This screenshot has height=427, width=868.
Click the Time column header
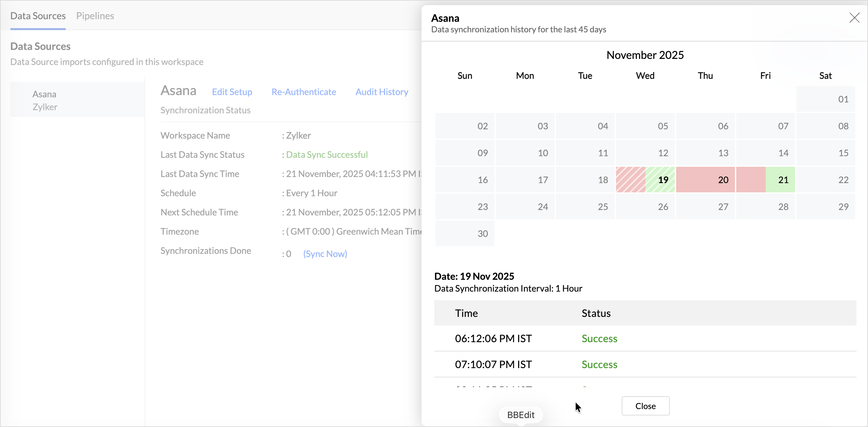(466, 313)
